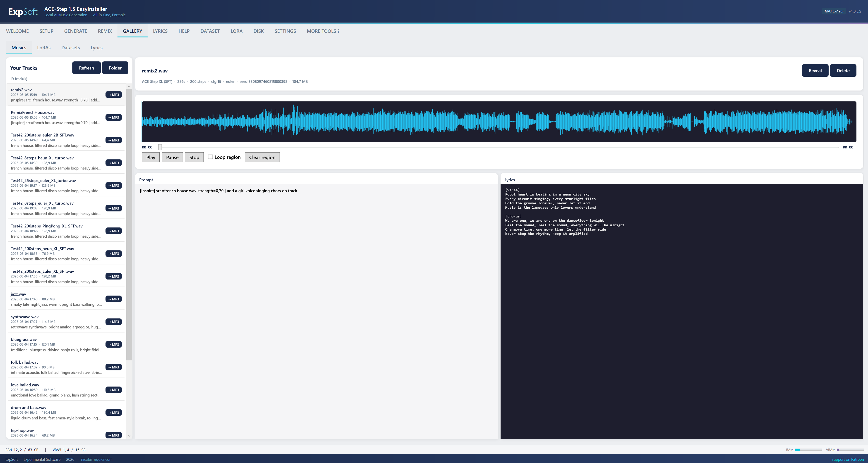The height and width of the screenshot is (463, 868).
Task: Select the synthwave.wav track
Action: [x=66, y=322]
